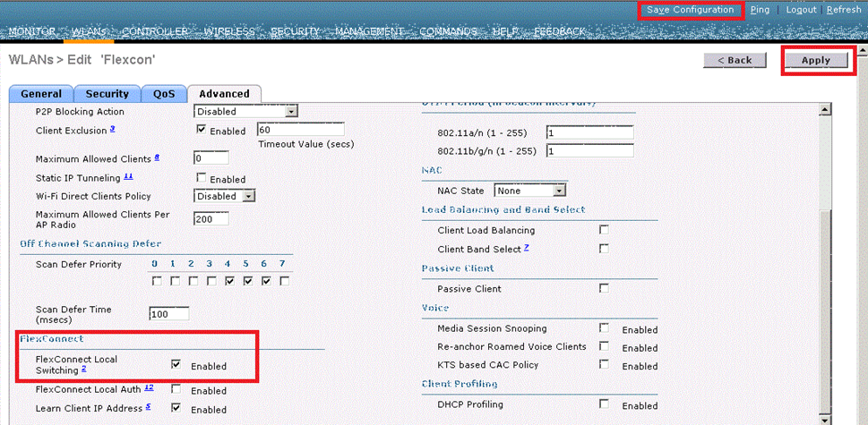Check Scan Defer Priority 3 box
Screen dimensions: 868x425
(x=211, y=281)
